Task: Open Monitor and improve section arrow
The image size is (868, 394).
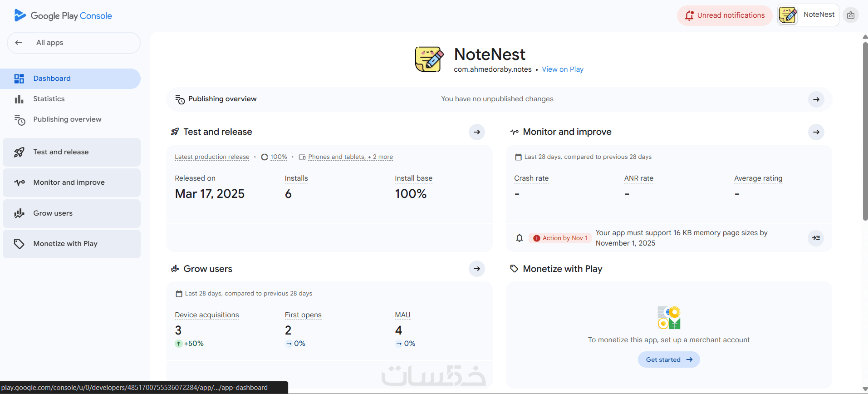Action: (816, 132)
